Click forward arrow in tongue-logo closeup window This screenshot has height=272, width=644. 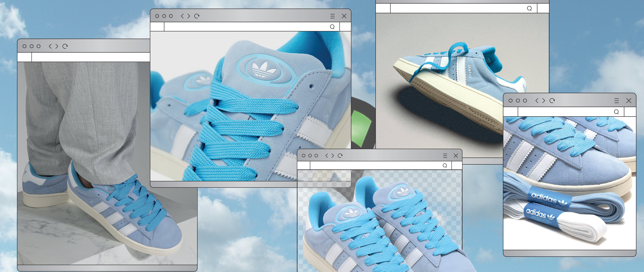tap(189, 16)
